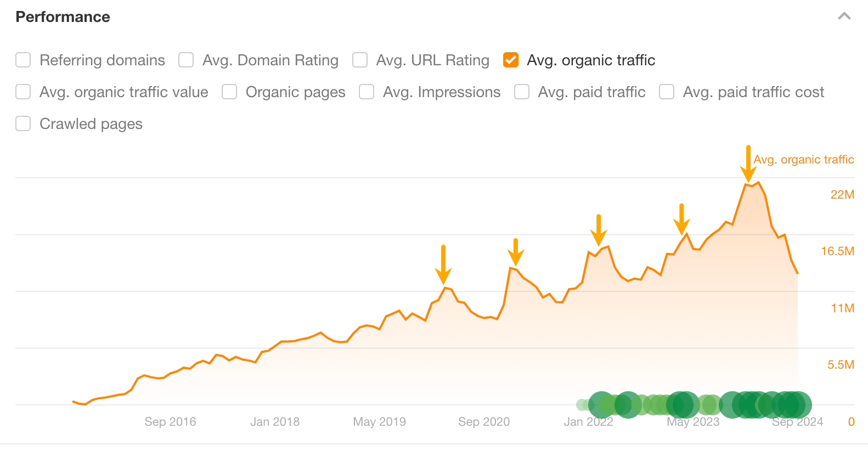Screen dimensions: 868x451
Task: Uncheck Avg. organic traffic
Action: 510,60
